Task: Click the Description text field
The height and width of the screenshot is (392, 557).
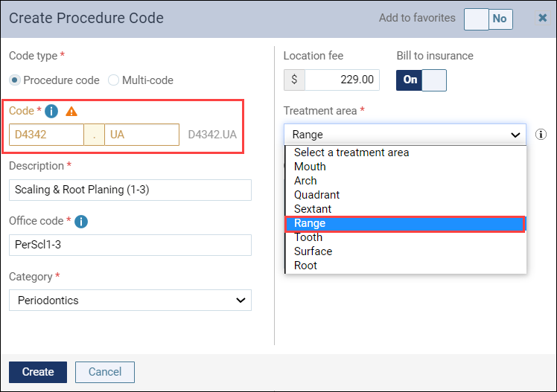Action: tap(130, 190)
